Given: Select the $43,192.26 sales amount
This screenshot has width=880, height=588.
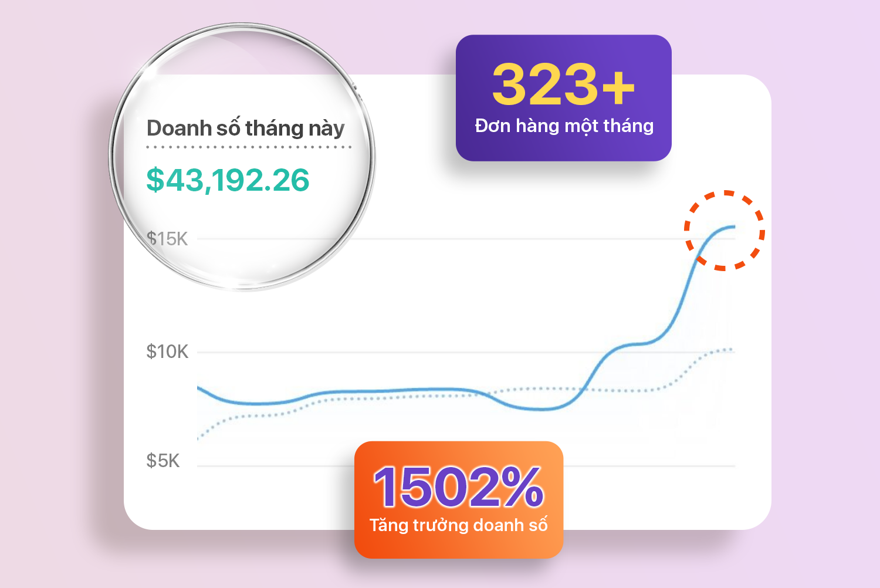Looking at the screenshot, I should [228, 180].
